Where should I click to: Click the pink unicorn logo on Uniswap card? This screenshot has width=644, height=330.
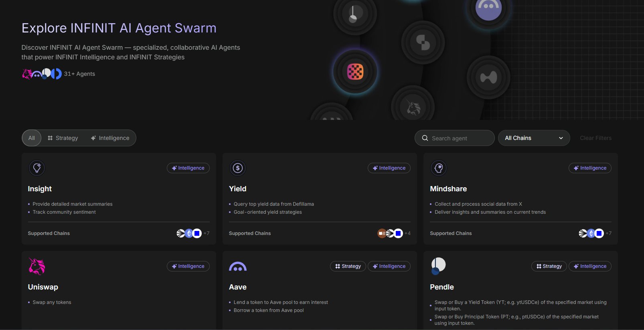tap(37, 266)
